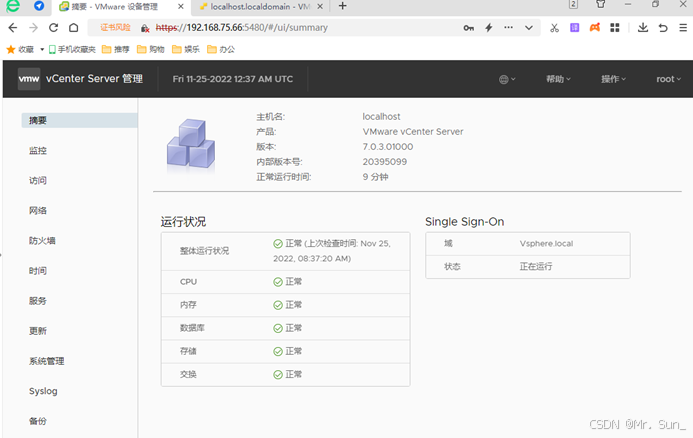Open a new browser tab
Image resolution: width=693 pixels, height=438 pixels.
343,6
